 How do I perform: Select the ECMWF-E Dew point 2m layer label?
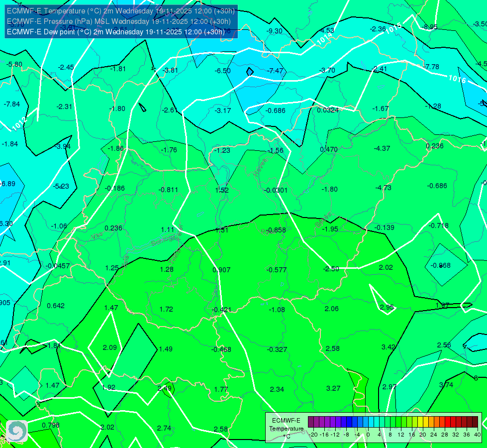click(x=115, y=32)
